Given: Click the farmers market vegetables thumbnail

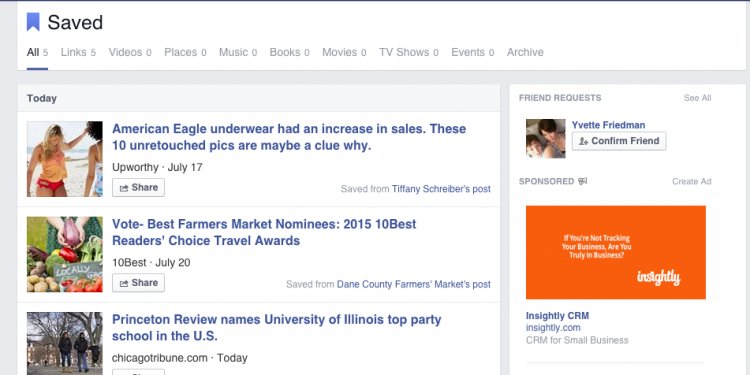Looking at the screenshot, I should point(65,254).
